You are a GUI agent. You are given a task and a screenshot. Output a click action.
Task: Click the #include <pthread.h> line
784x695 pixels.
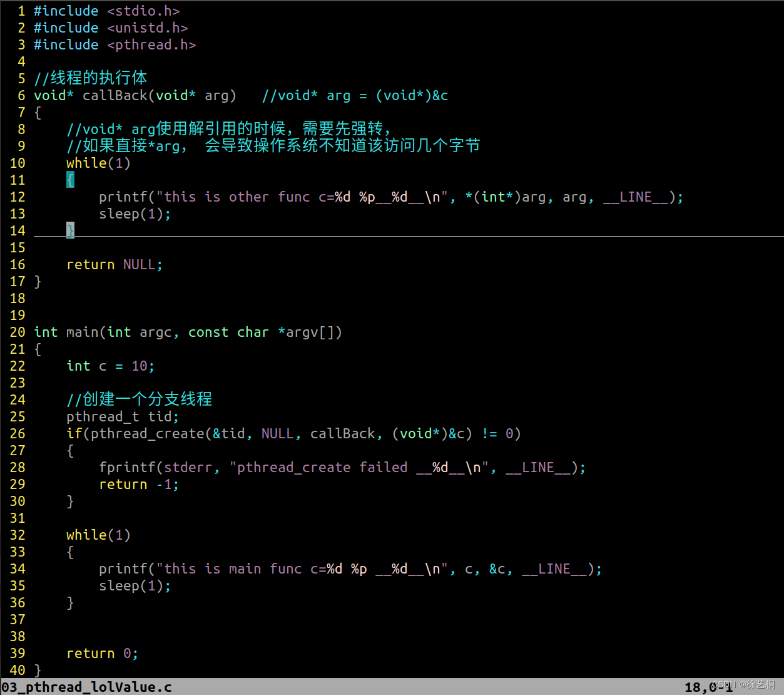[115, 45]
